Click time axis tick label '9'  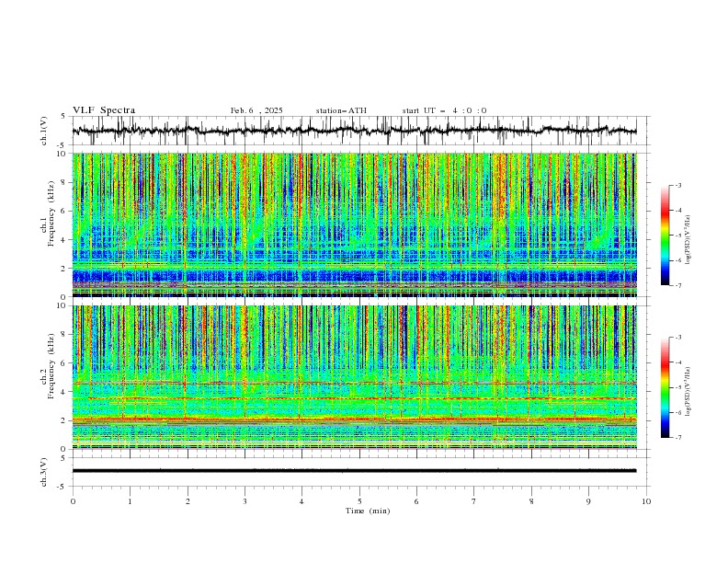588,501
